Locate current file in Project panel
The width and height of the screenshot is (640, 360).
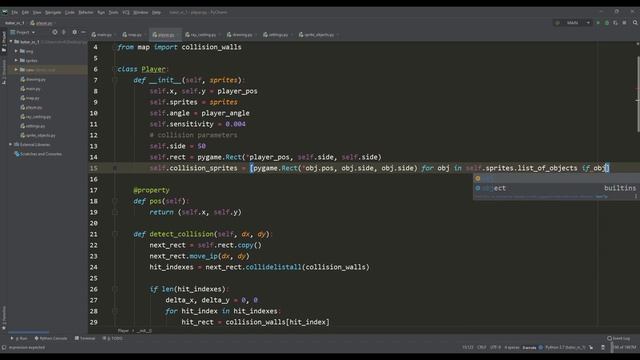coord(55,32)
